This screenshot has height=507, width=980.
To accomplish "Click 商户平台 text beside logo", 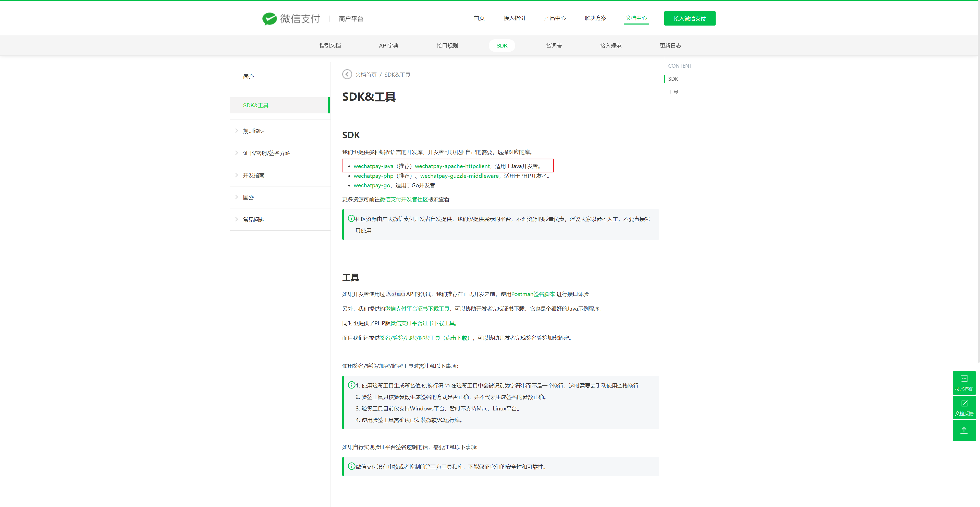I will click(x=351, y=19).
